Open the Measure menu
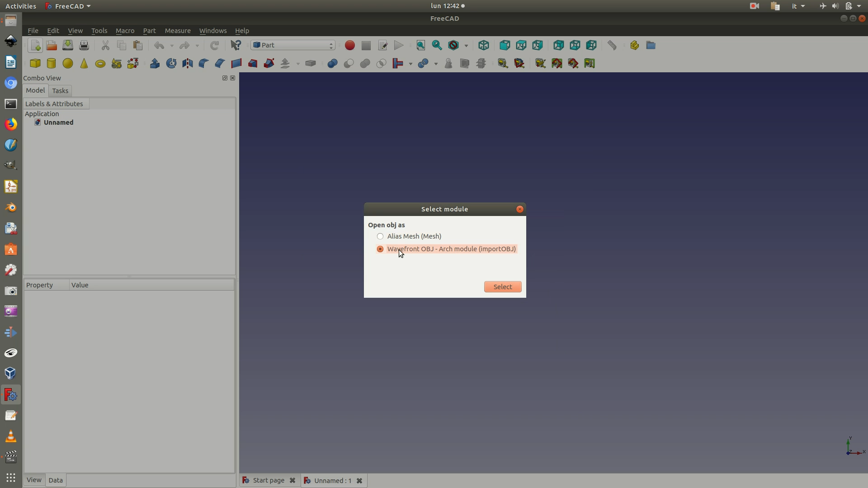Screen dimensions: 868x488 178,31
